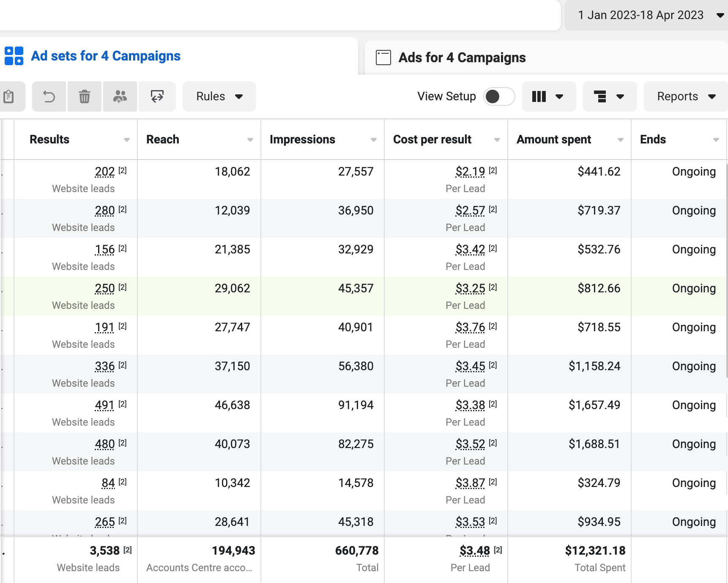
Task: Open the date range 1 Jan 2023-18 Apr 2023
Action: pyautogui.click(x=646, y=15)
